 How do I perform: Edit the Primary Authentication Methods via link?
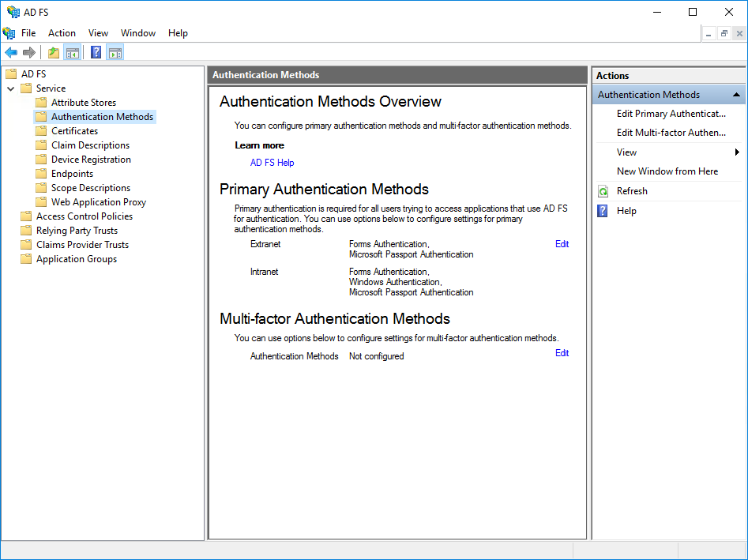tap(562, 244)
